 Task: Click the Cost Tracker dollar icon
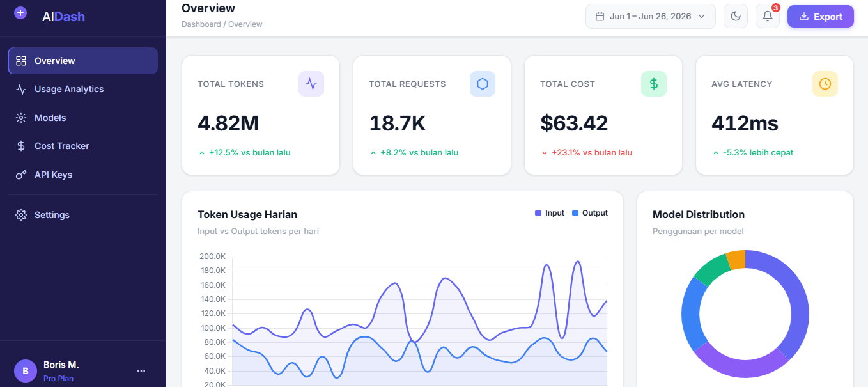click(21, 146)
